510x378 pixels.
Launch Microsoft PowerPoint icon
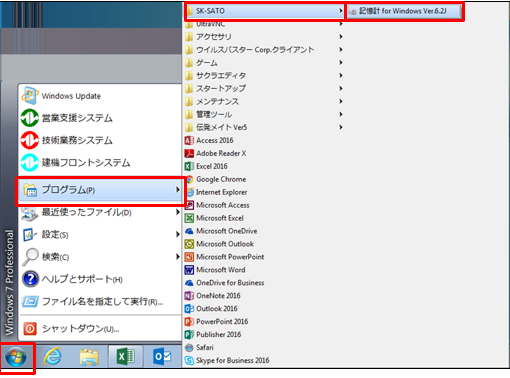click(189, 257)
